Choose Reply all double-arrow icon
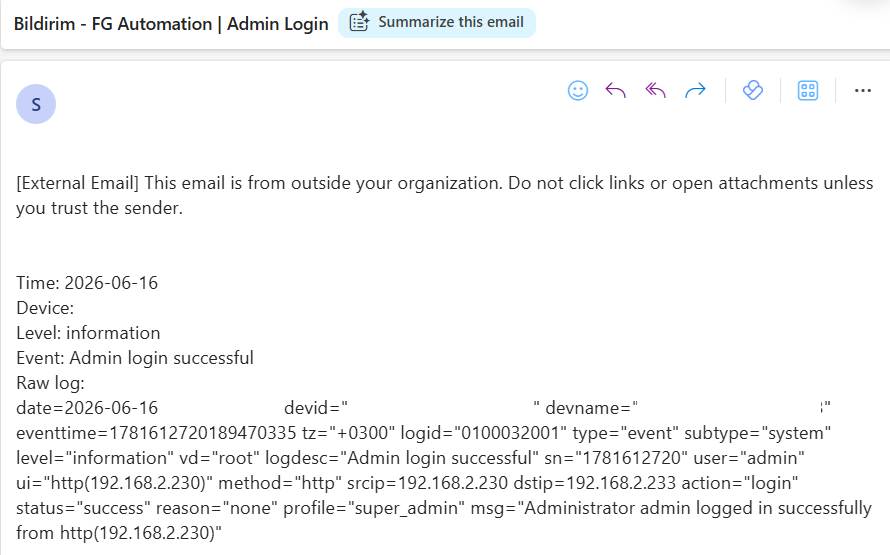This screenshot has height=555, width=890. coord(655,90)
